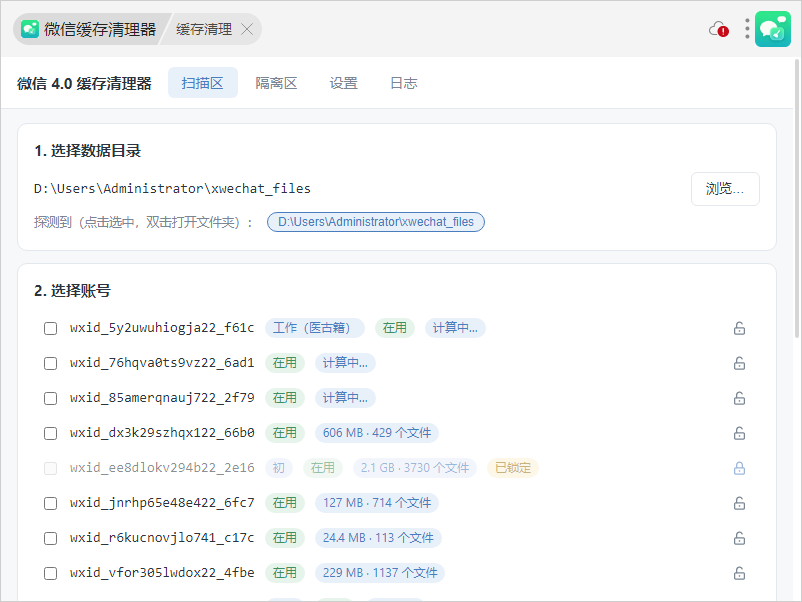Click the vertical scrollbar thumb
The image size is (802, 602).
(797, 198)
